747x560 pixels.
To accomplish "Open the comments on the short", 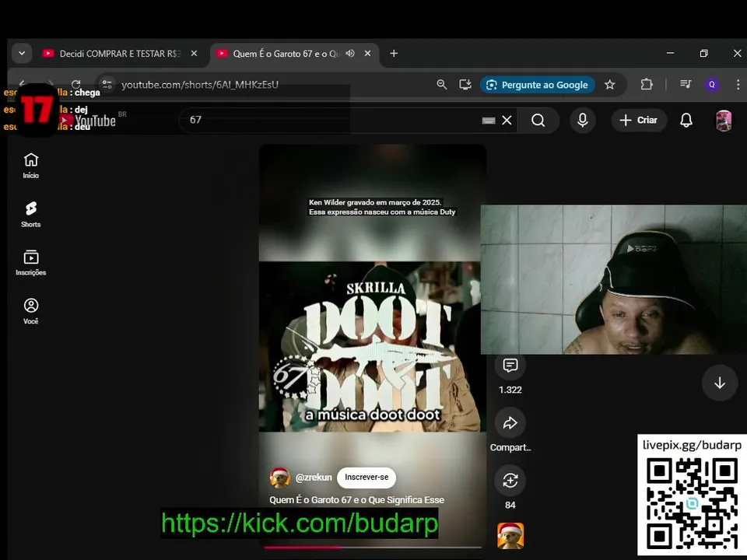I will click(x=510, y=366).
